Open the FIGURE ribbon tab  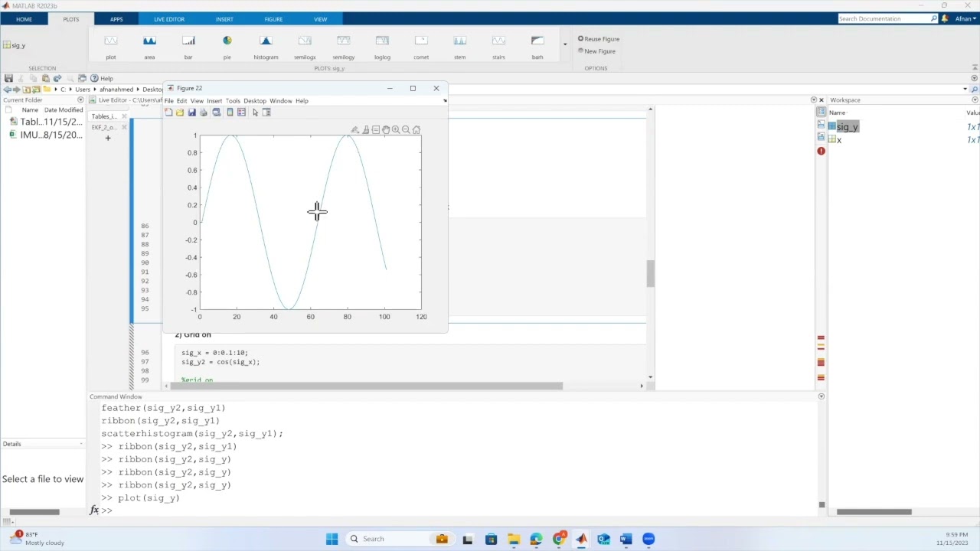(x=273, y=19)
